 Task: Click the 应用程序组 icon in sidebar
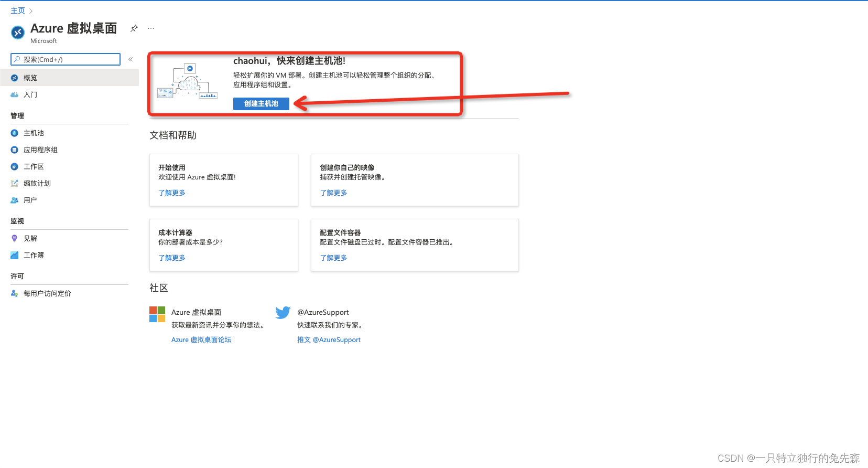click(x=15, y=150)
